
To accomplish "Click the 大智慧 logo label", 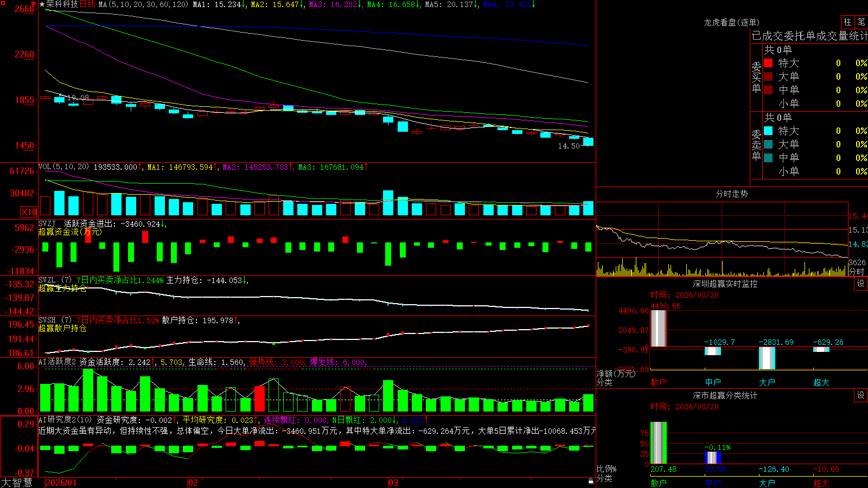I will click(17, 483).
